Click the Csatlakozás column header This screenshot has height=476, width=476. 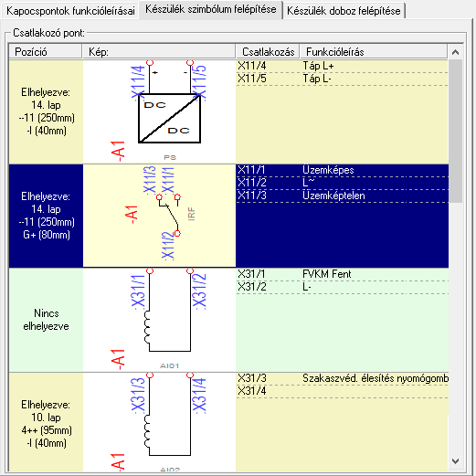(x=268, y=52)
